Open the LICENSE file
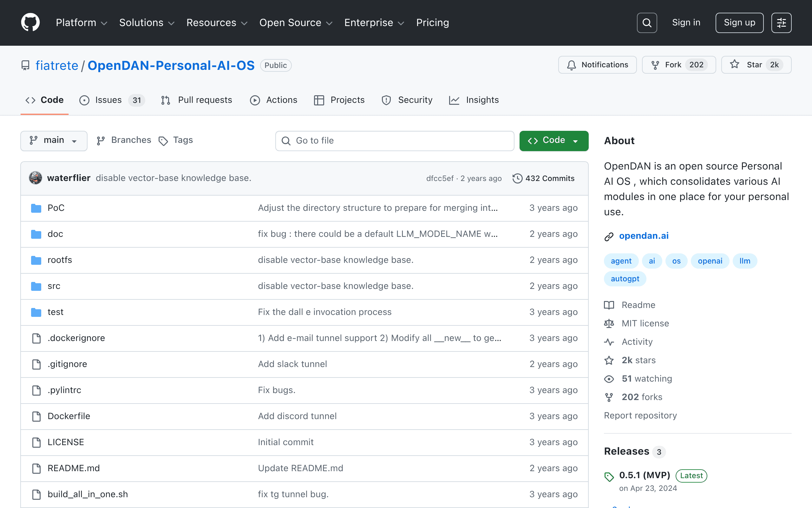This screenshot has height=508, width=812. tap(66, 442)
